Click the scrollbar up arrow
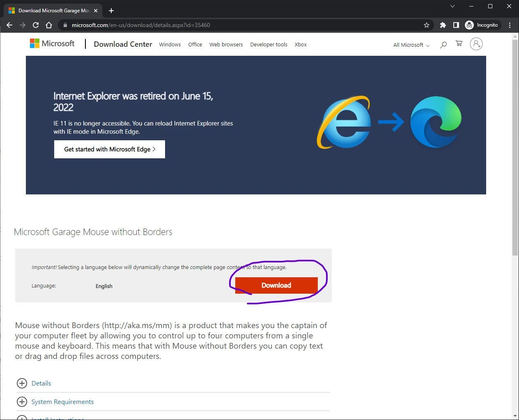The height and width of the screenshot is (420, 519). pyautogui.click(x=515, y=37)
